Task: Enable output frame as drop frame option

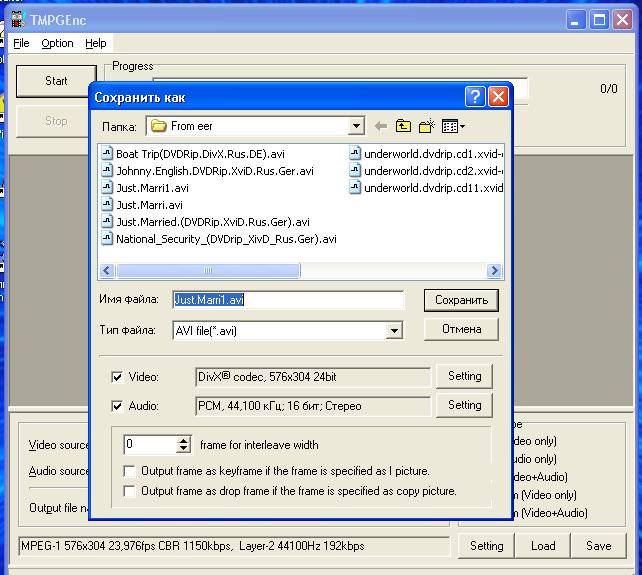Action: (x=129, y=491)
